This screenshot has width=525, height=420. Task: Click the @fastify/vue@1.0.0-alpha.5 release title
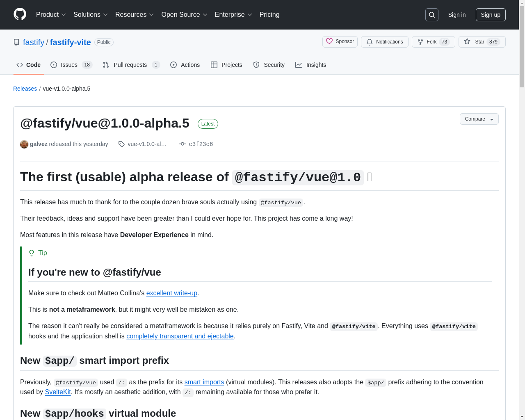point(105,123)
